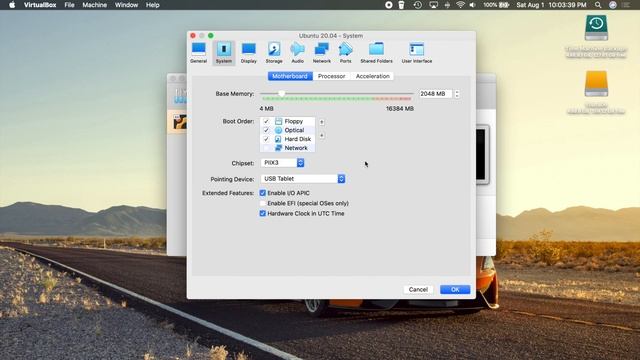This screenshot has width=640, height=360.
Task: Open the File menu
Action: pos(69,5)
